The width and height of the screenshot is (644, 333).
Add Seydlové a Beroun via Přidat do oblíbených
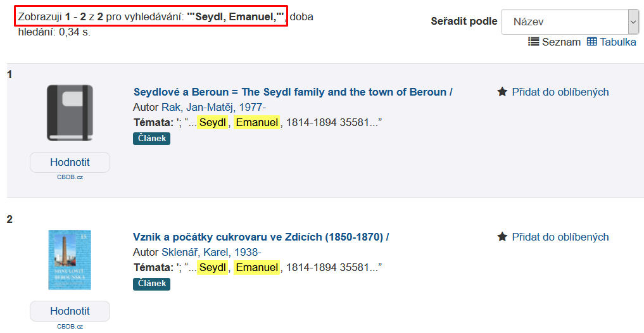(560, 92)
